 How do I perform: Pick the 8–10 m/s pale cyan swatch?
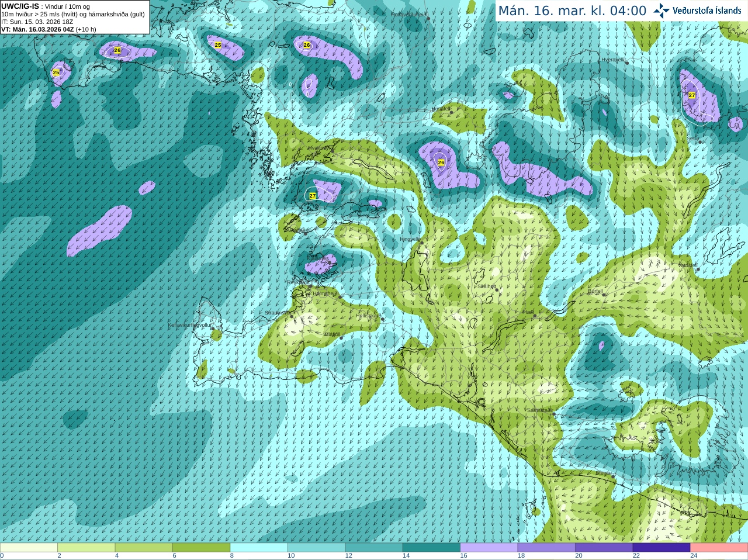pos(259,548)
